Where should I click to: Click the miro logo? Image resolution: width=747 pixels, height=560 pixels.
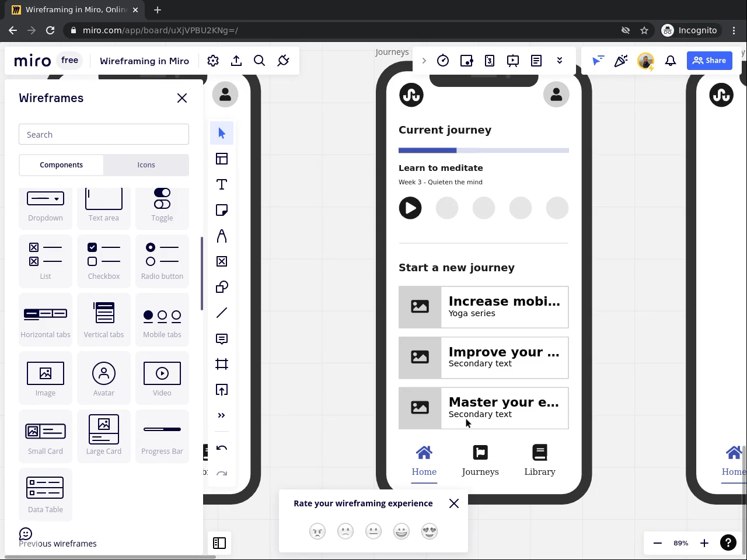pyautogui.click(x=33, y=61)
